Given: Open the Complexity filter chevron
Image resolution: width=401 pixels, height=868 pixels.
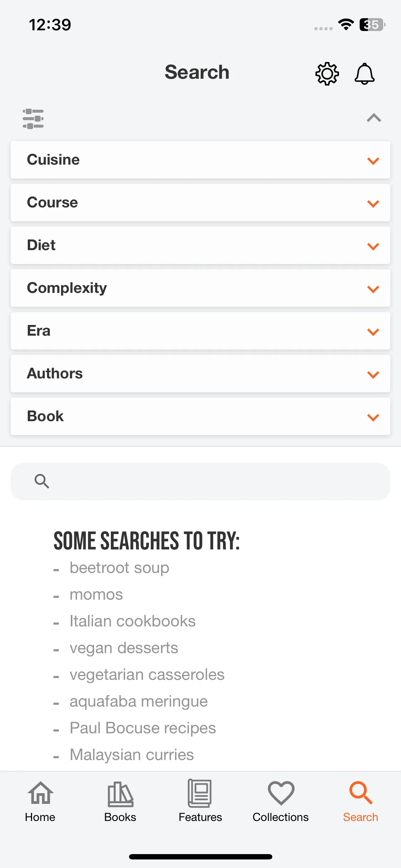Looking at the screenshot, I should pos(373,289).
